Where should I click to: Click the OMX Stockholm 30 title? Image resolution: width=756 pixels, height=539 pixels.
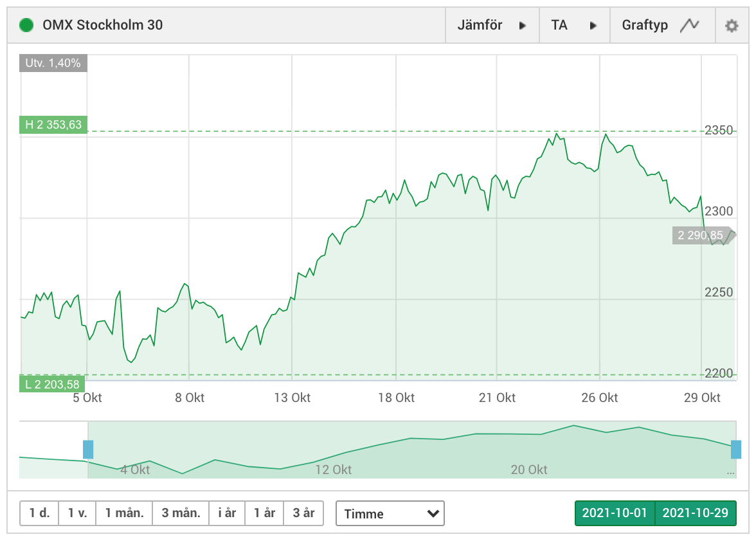tap(103, 25)
